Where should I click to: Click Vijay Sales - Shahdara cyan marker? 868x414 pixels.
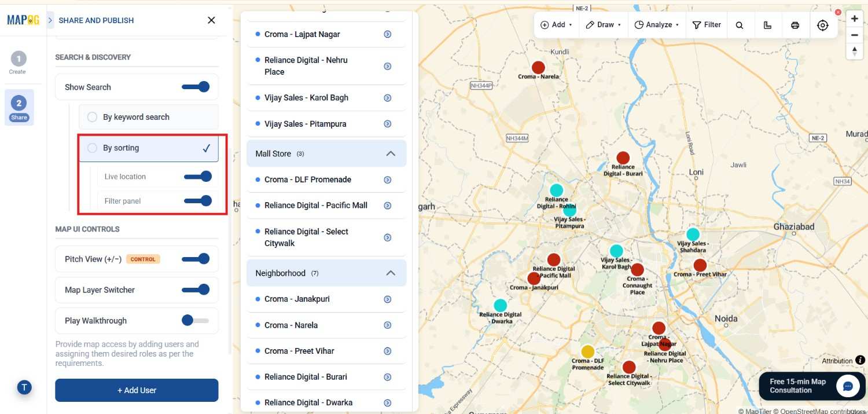[693, 235]
